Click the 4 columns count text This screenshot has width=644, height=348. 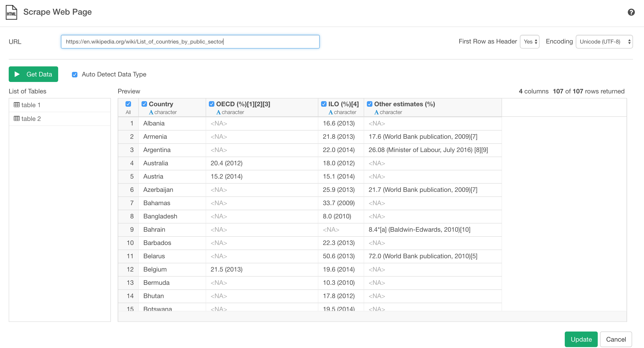tap(534, 91)
